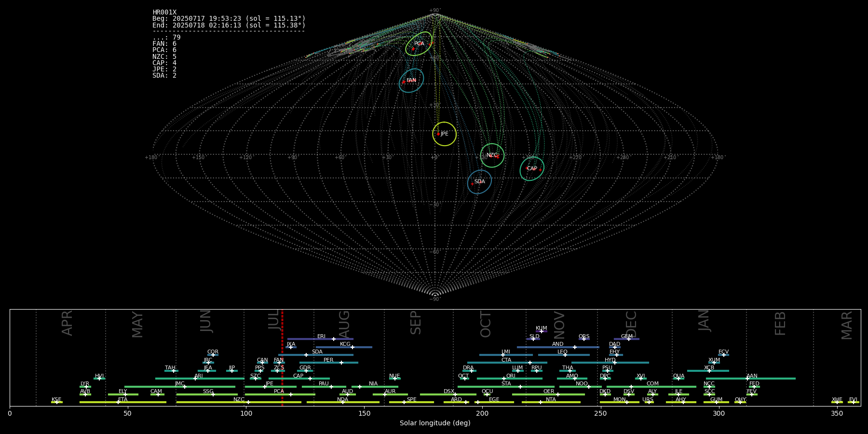Click the OER shower bar in timeline
The height and width of the screenshot is (434, 868).
pos(548,394)
